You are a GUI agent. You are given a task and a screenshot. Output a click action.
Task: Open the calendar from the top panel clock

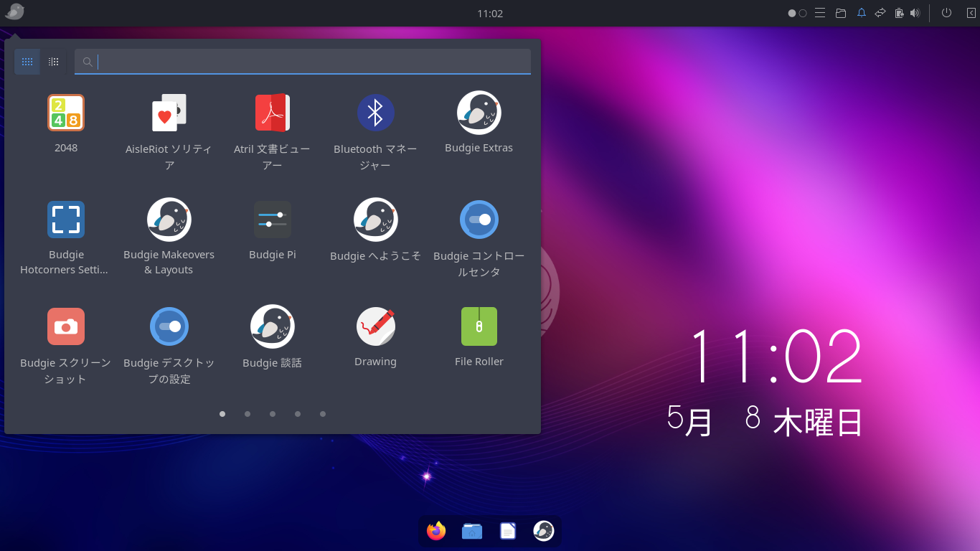point(490,14)
